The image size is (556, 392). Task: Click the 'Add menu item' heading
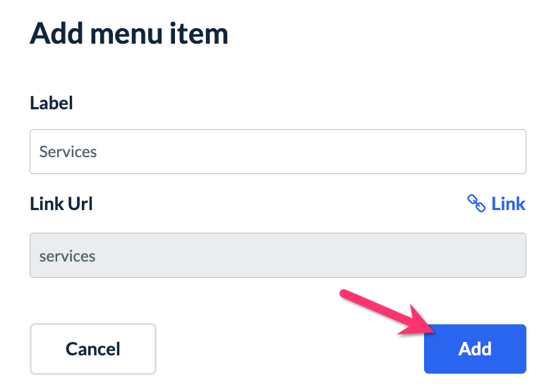pyautogui.click(x=129, y=33)
